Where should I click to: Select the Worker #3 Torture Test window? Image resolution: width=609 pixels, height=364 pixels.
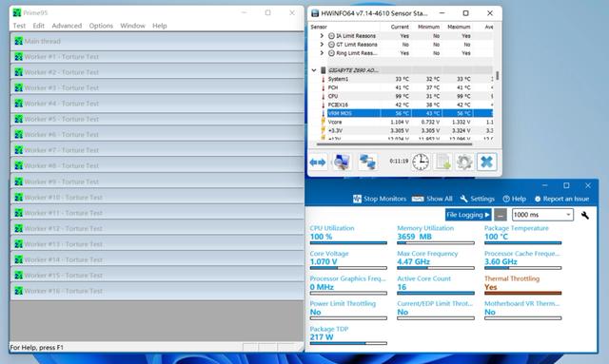pos(157,87)
